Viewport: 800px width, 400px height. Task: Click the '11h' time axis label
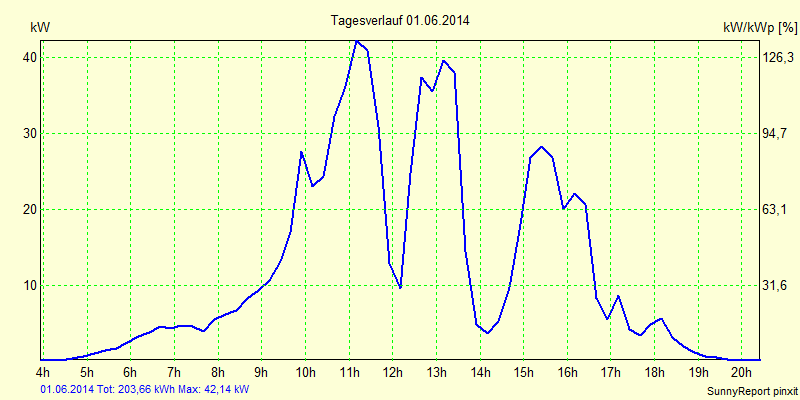pyautogui.click(x=349, y=371)
